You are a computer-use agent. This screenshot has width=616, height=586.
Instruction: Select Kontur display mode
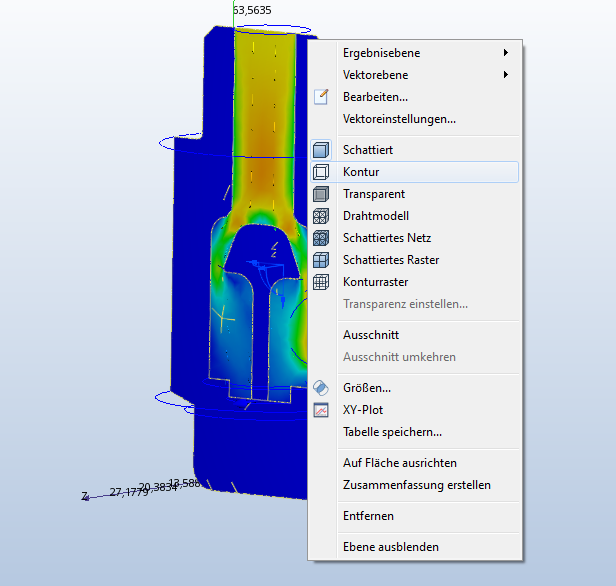tap(415, 172)
